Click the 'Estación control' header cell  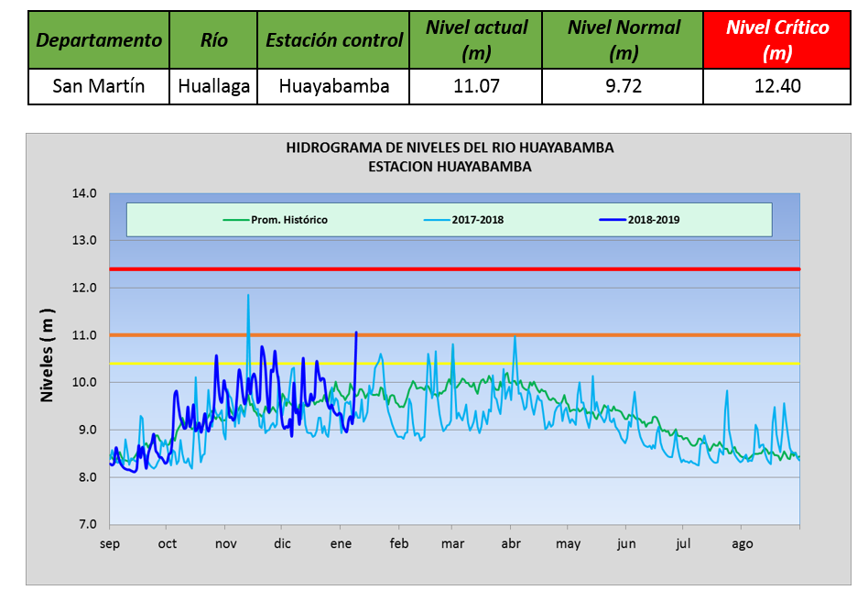(333, 40)
